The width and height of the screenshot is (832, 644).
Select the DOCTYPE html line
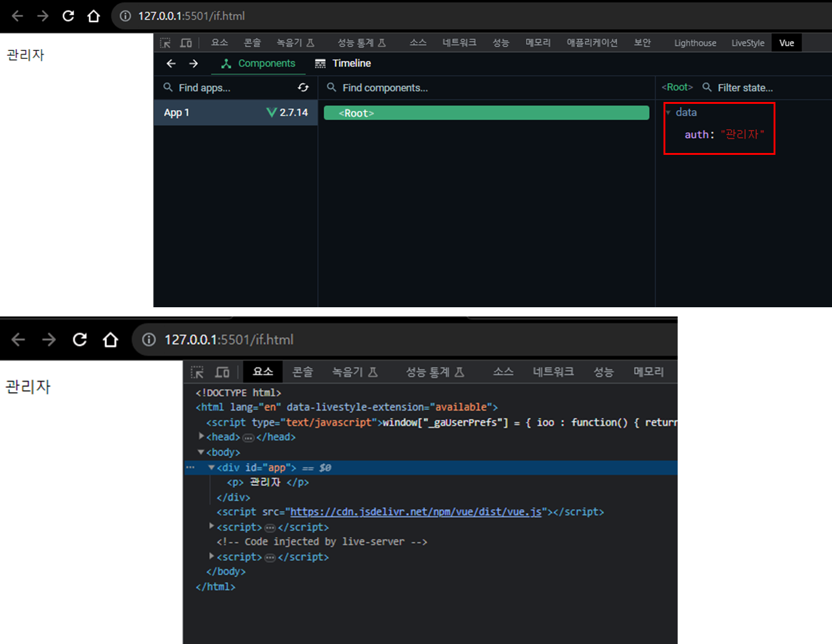(238, 393)
